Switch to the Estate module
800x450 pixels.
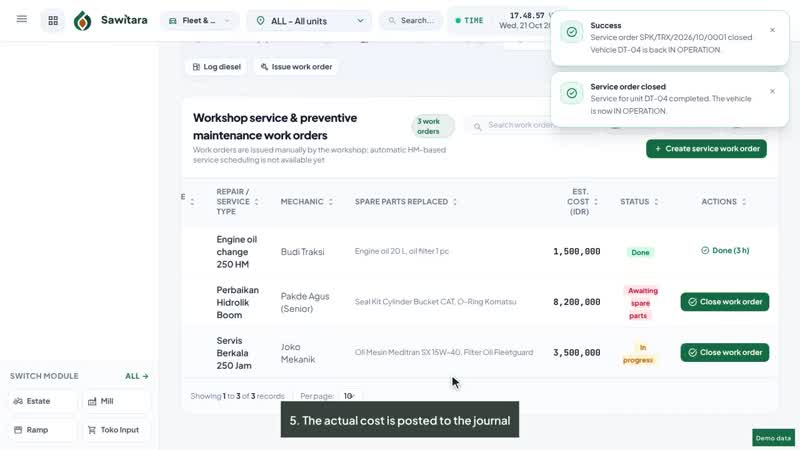pos(42,401)
